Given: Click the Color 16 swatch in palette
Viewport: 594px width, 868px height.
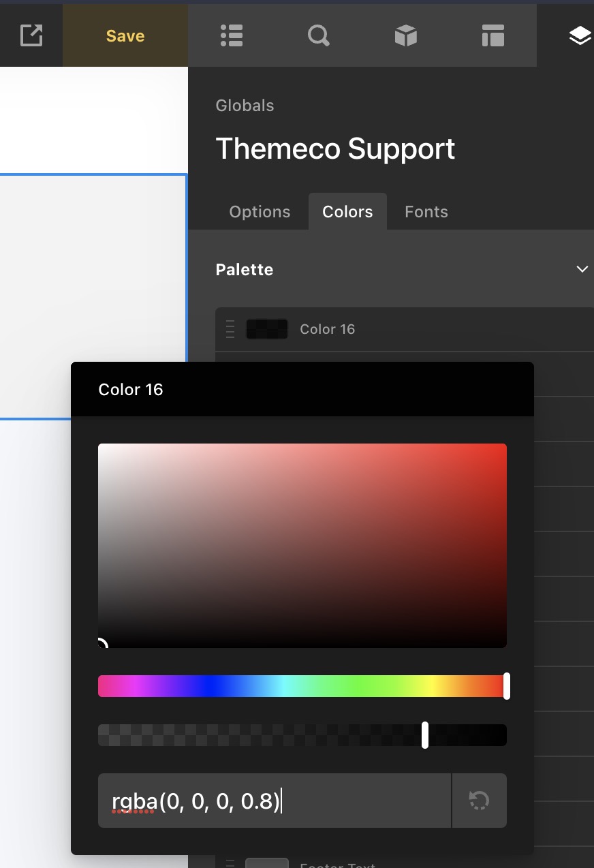Looking at the screenshot, I should [266, 329].
